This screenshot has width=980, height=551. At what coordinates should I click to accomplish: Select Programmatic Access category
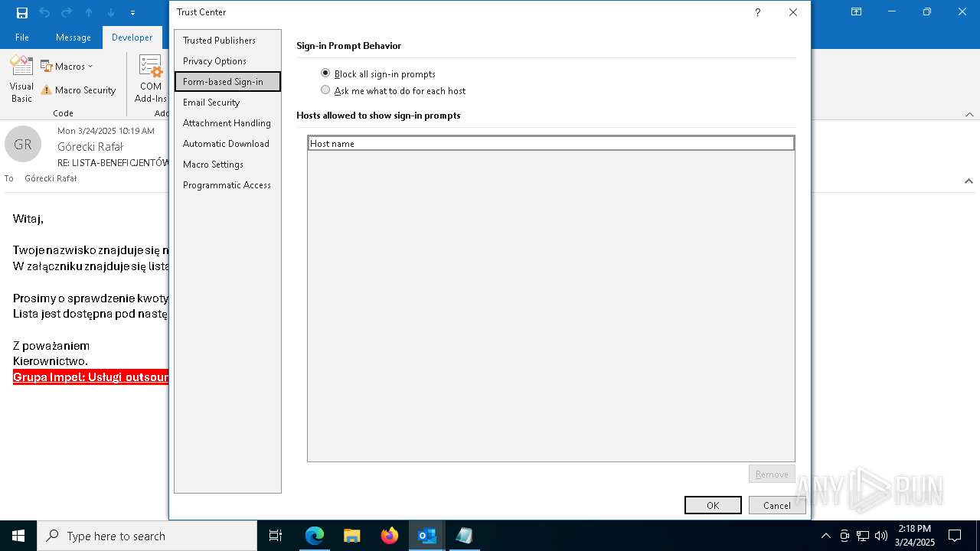coord(227,184)
